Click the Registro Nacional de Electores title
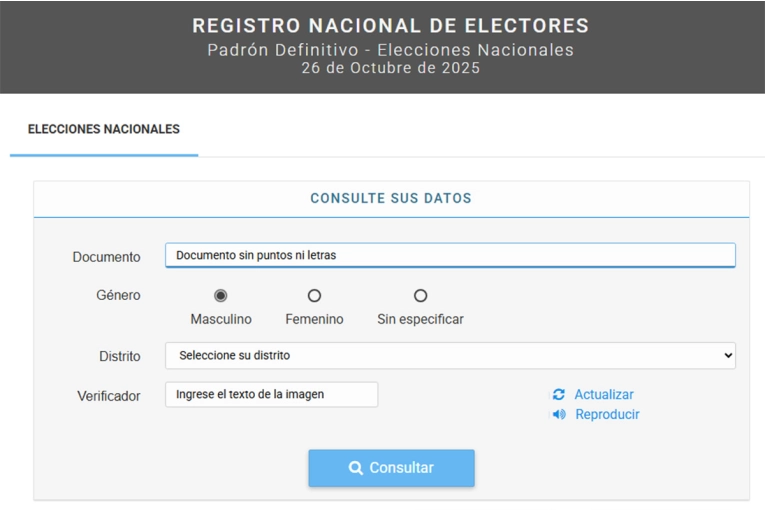765x510 pixels. point(391,26)
